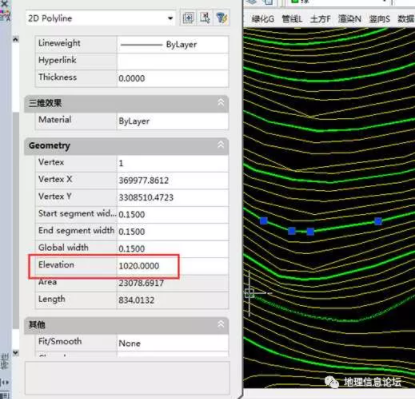Open the 管线L menu
419x399 pixels.
[292, 19]
